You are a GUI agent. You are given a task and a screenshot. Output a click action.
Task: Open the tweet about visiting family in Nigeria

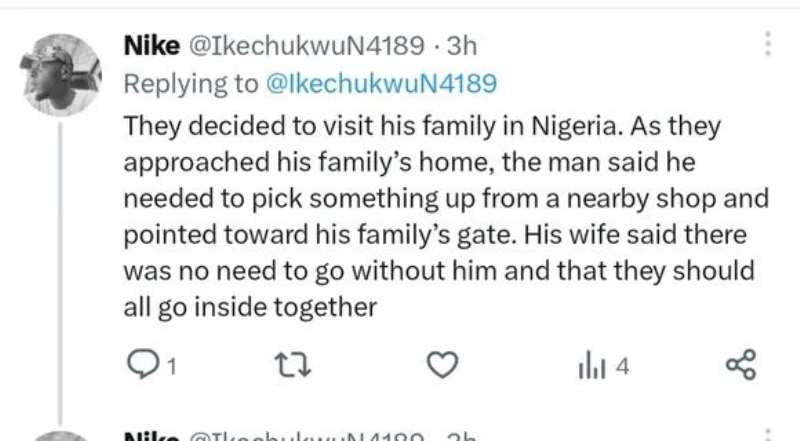pyautogui.click(x=446, y=216)
